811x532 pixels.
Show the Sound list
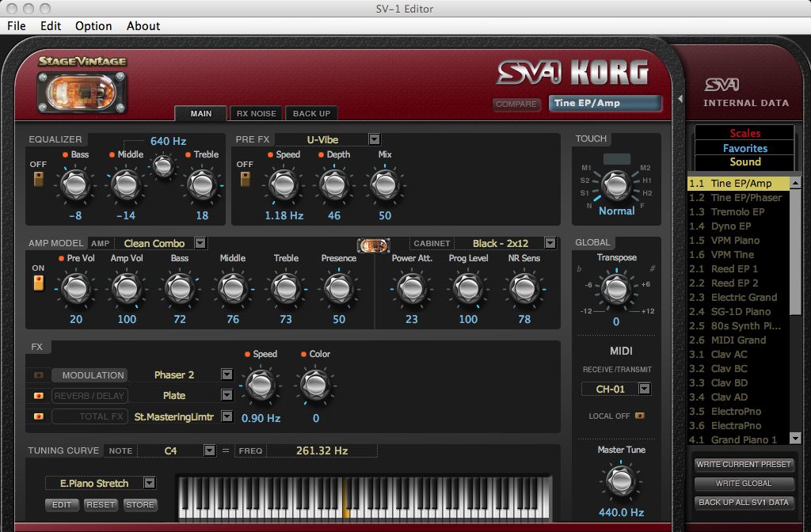[744, 161]
